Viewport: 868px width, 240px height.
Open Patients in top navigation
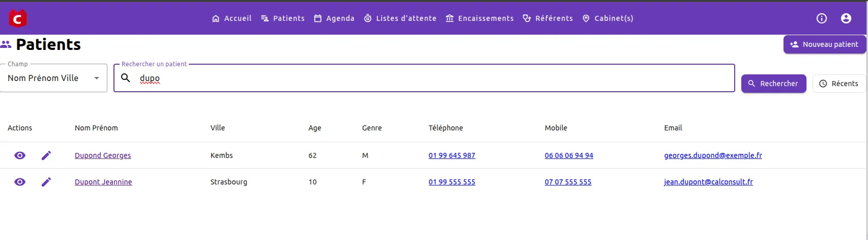click(282, 18)
